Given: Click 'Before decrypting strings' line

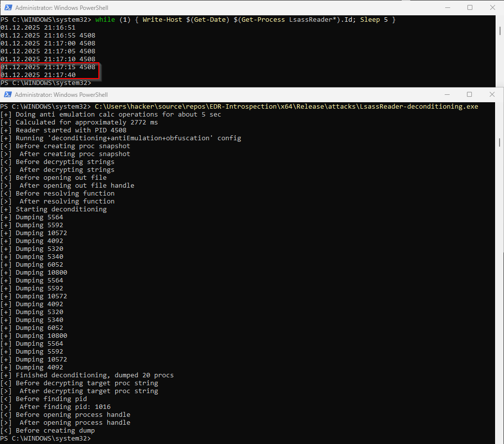Looking at the screenshot, I should pyautogui.click(x=57, y=162).
